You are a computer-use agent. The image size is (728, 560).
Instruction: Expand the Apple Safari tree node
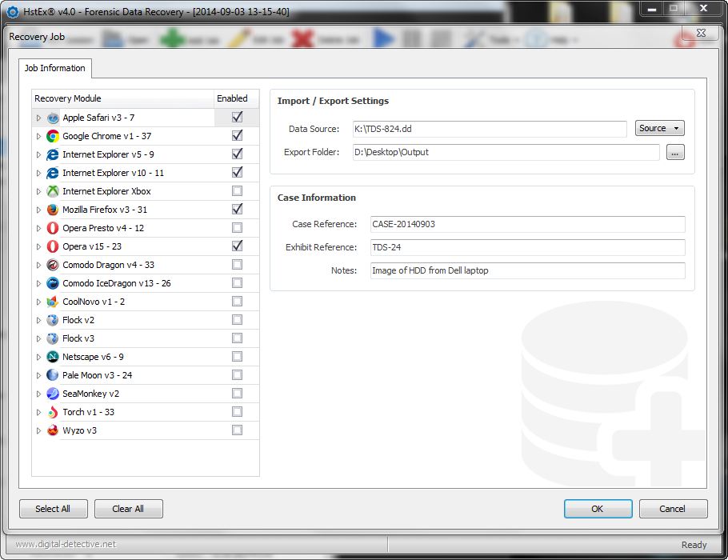pos(38,118)
